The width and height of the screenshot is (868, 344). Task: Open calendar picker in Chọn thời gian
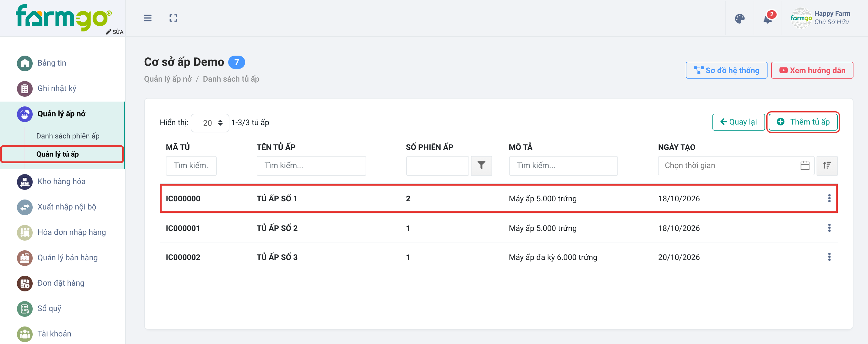coord(805,165)
